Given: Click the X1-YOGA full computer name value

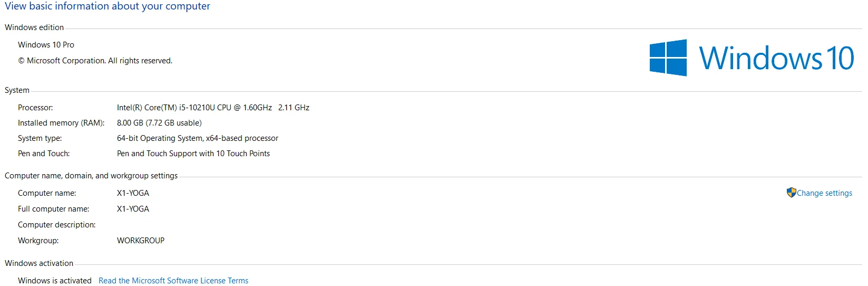Looking at the screenshot, I should pos(133,209).
